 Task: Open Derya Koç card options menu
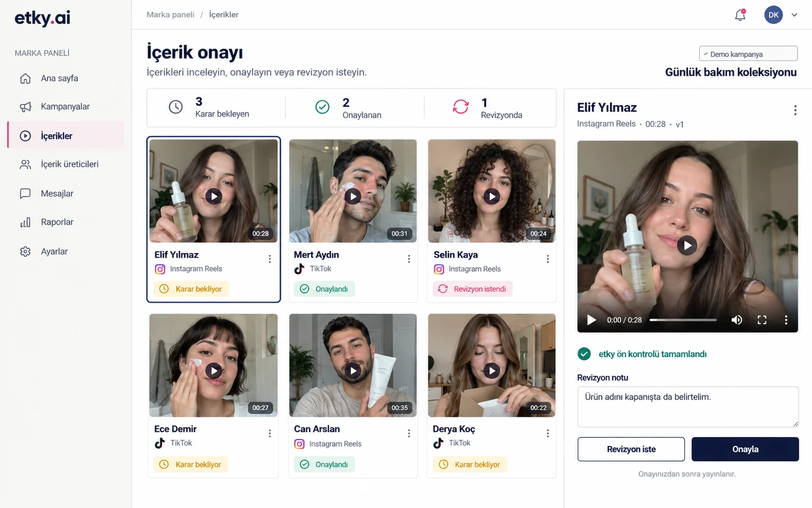(x=548, y=434)
